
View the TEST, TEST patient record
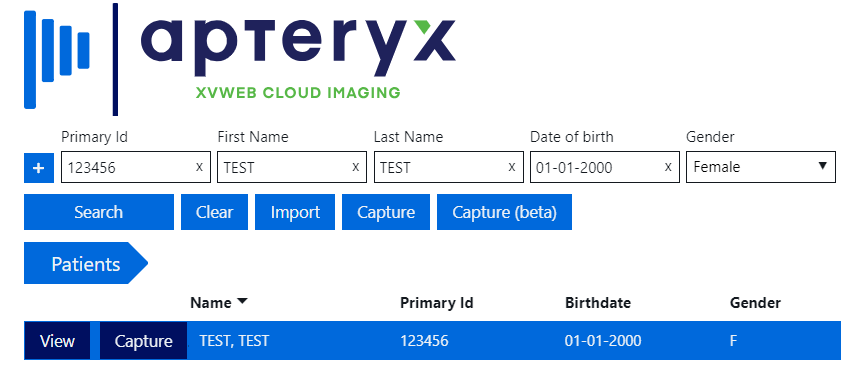coord(57,341)
